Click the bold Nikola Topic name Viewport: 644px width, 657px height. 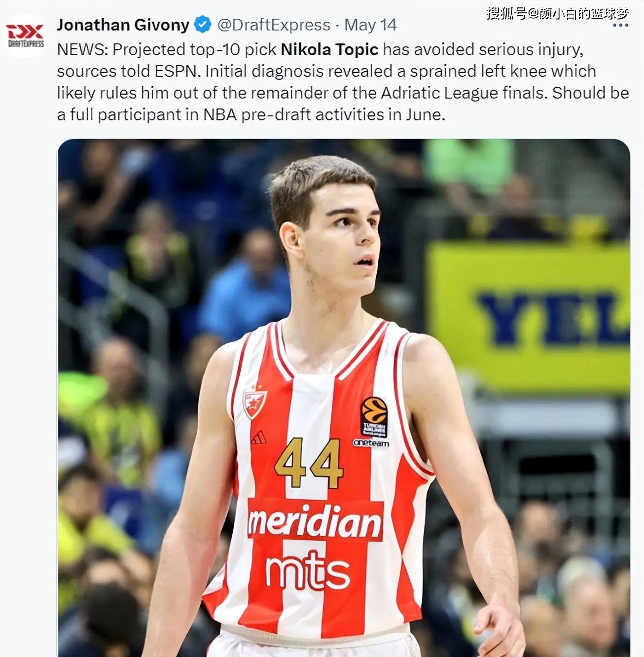329,49
